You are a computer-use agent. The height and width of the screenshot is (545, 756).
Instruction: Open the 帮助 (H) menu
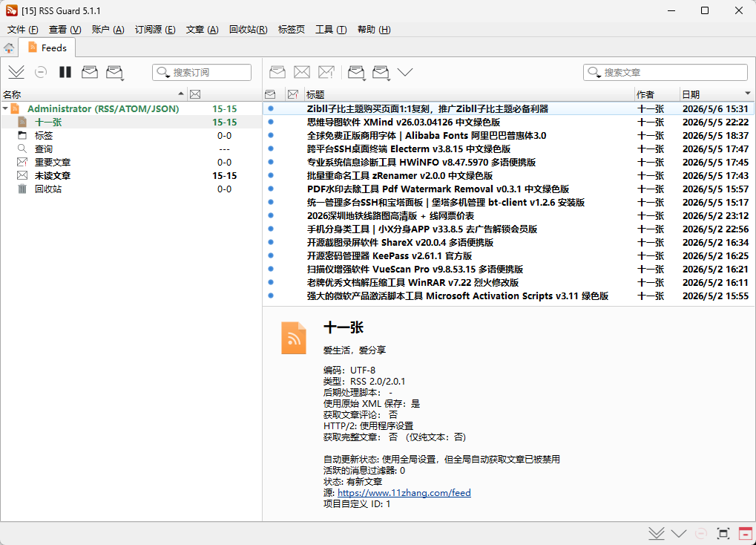pyautogui.click(x=374, y=30)
